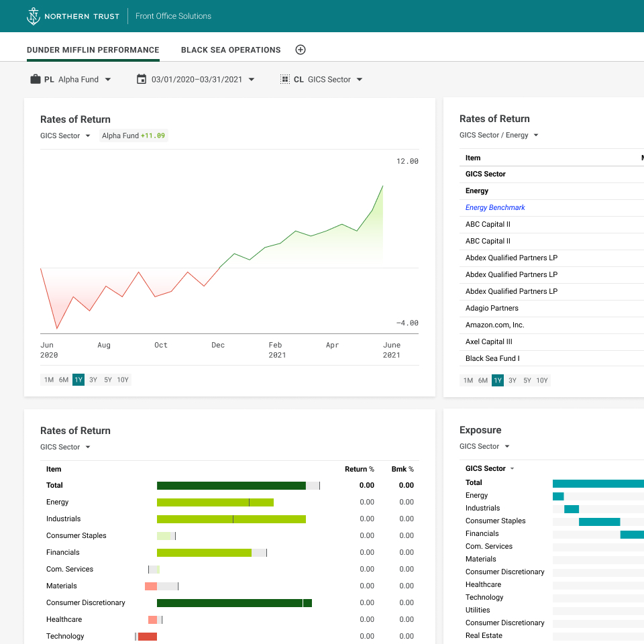Click the PL briefcase icon
This screenshot has width=644, height=644.
[36, 79]
